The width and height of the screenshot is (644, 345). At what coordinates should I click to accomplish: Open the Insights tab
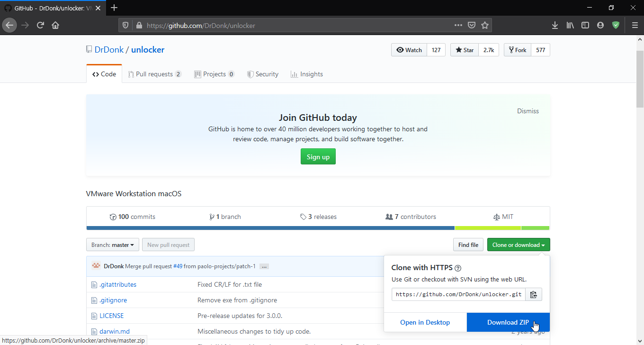[307, 74]
